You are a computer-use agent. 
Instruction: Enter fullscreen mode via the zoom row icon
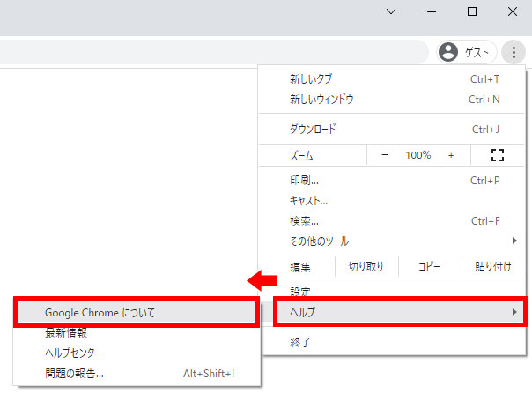pyautogui.click(x=498, y=155)
